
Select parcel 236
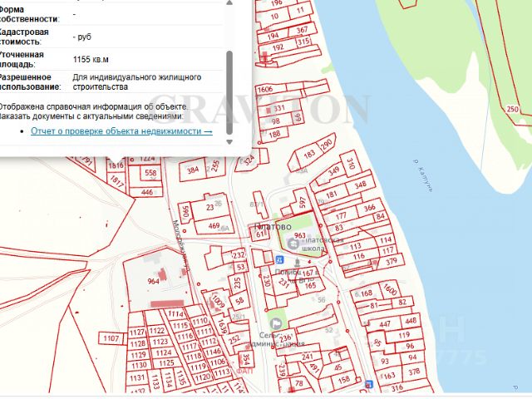285,338
